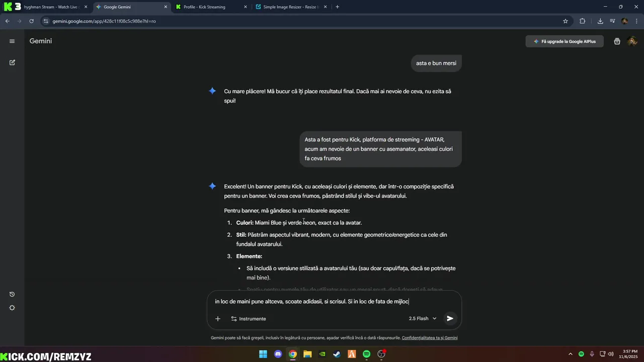View site information icon in address bar
The image size is (644, 362).
[x=46, y=21]
